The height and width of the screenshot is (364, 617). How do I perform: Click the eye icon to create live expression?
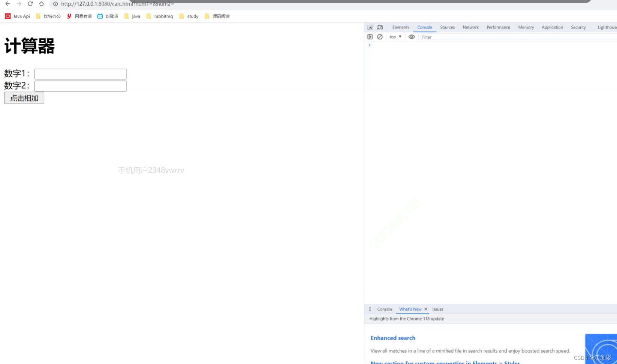411,37
